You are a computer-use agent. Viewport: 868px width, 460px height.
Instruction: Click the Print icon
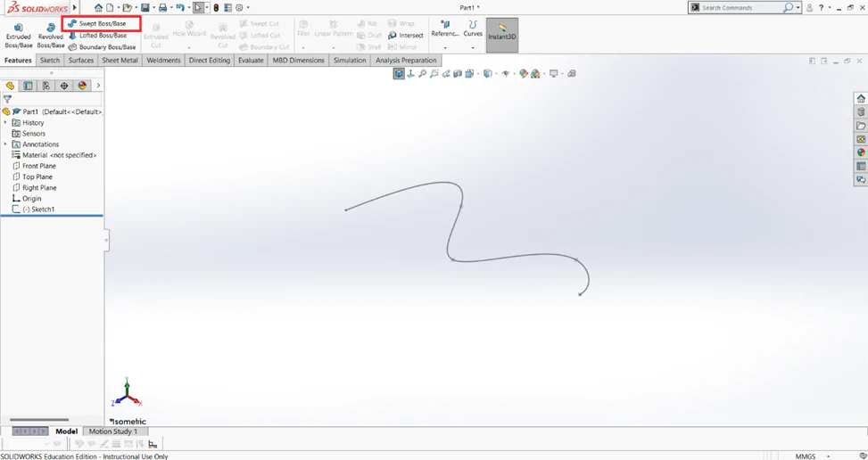(x=162, y=8)
